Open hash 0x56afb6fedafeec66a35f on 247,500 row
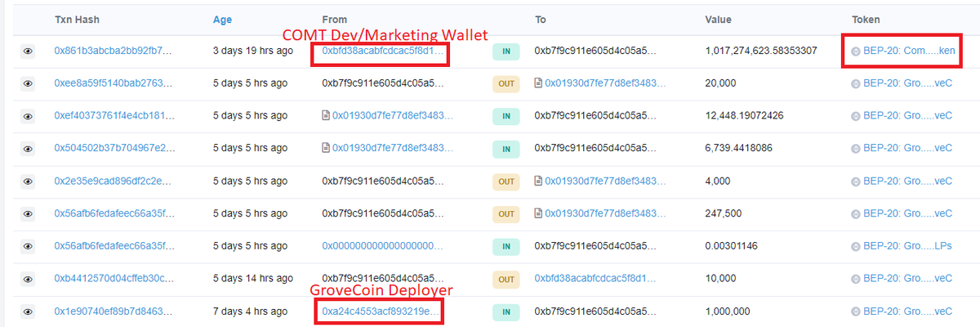The width and height of the screenshot is (980, 327). pyautogui.click(x=114, y=214)
